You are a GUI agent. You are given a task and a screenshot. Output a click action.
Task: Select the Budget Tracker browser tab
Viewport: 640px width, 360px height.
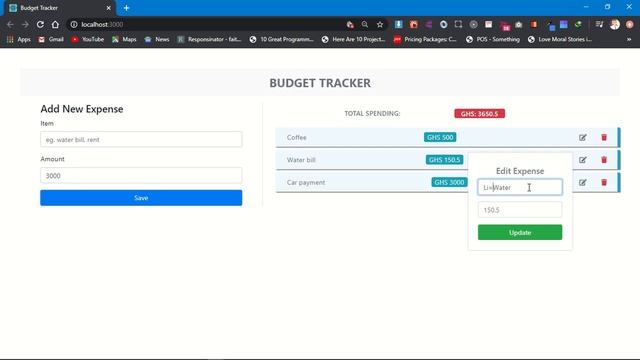60,8
